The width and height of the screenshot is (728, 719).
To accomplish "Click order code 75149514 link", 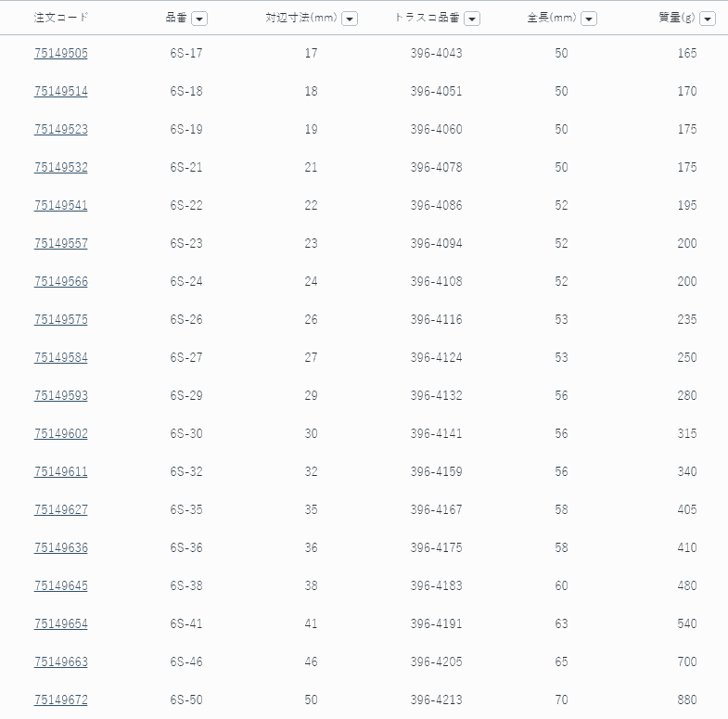I will 61,91.
